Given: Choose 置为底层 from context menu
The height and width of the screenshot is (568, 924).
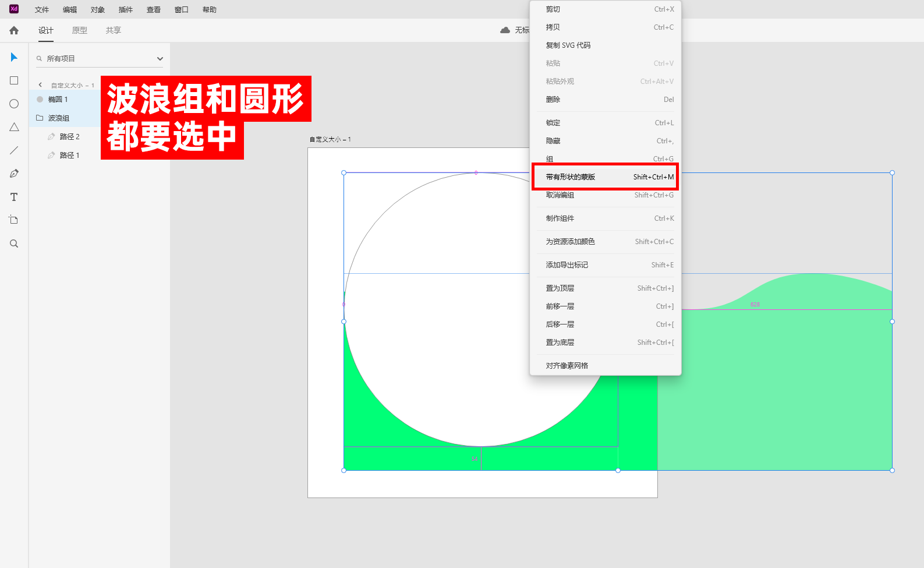Looking at the screenshot, I should pyautogui.click(x=606, y=343).
